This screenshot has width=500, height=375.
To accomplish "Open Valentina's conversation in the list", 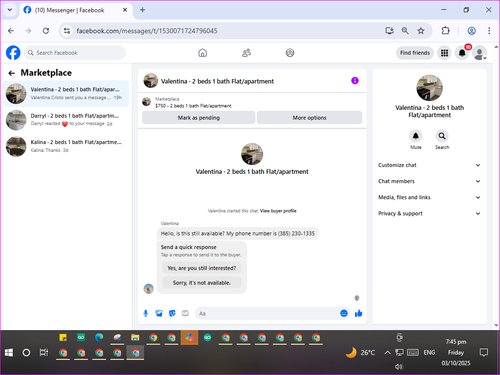I will tap(66, 94).
